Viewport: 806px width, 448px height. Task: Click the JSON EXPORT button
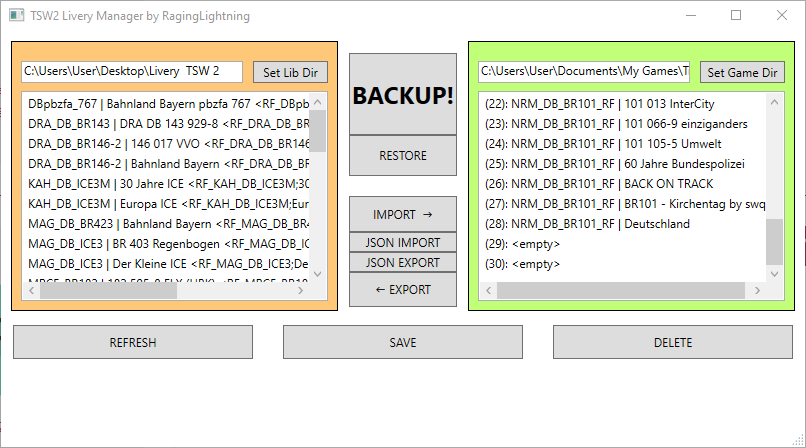(x=403, y=263)
